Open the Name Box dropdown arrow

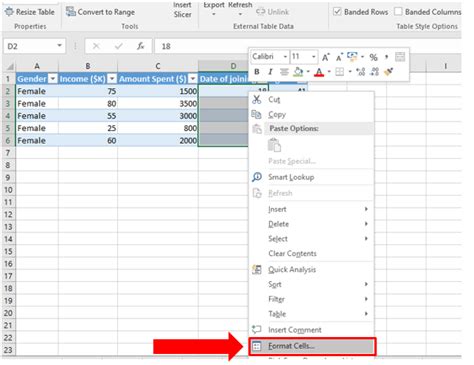click(x=60, y=45)
